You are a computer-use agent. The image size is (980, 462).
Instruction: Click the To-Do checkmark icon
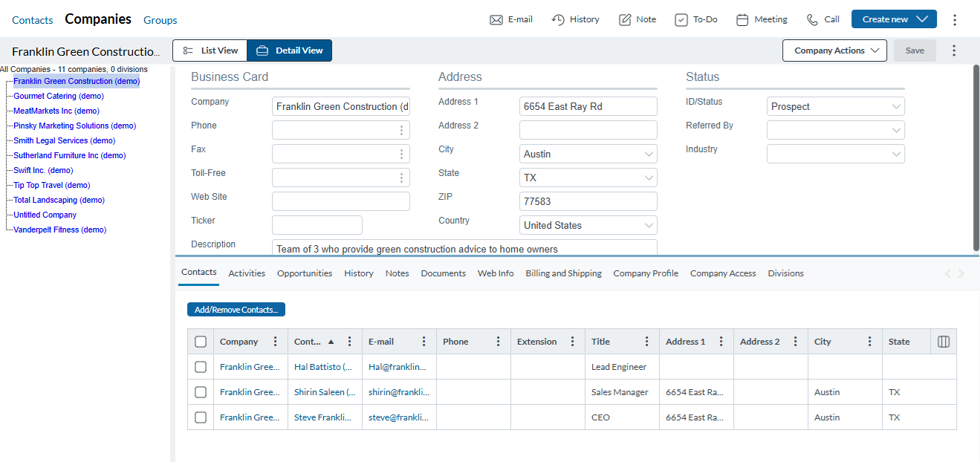pyautogui.click(x=681, y=20)
